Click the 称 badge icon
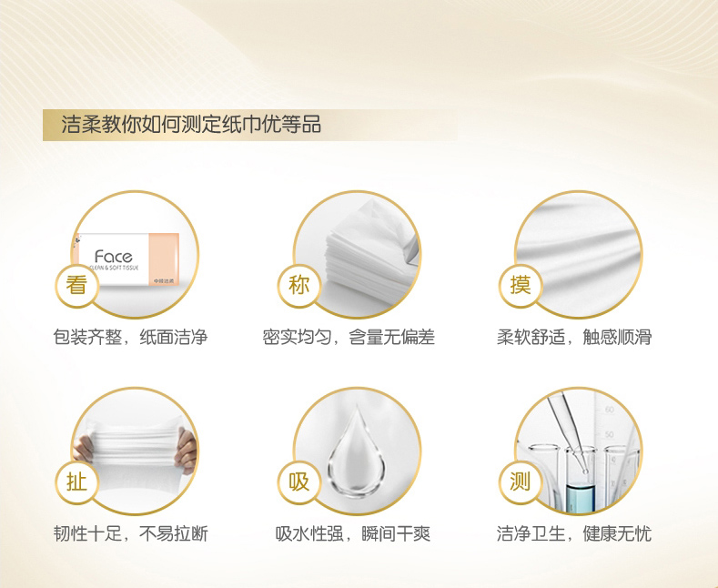 (298, 286)
